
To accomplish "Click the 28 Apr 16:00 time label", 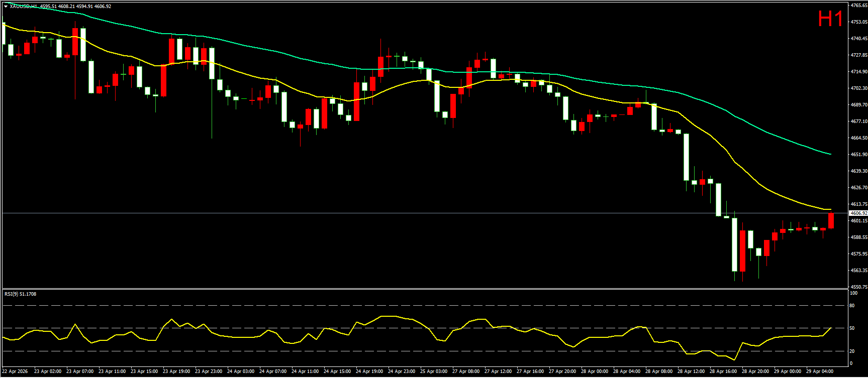I will 723,371.
